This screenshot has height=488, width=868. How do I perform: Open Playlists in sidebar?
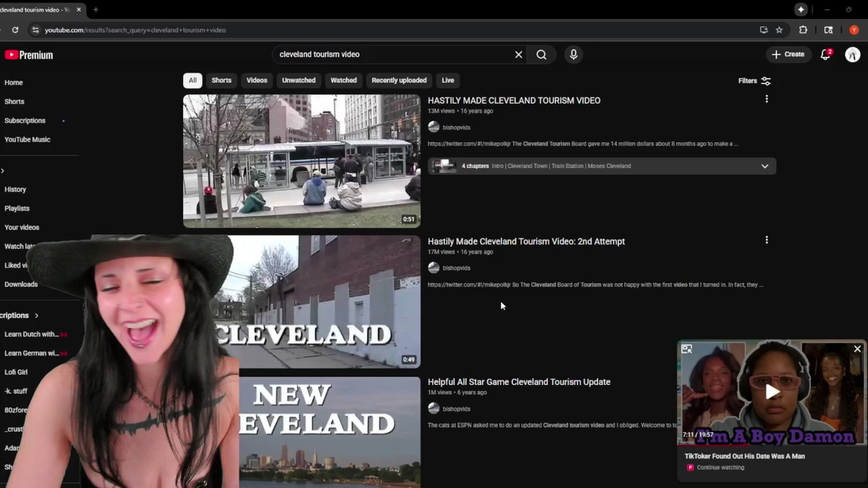(17, 208)
